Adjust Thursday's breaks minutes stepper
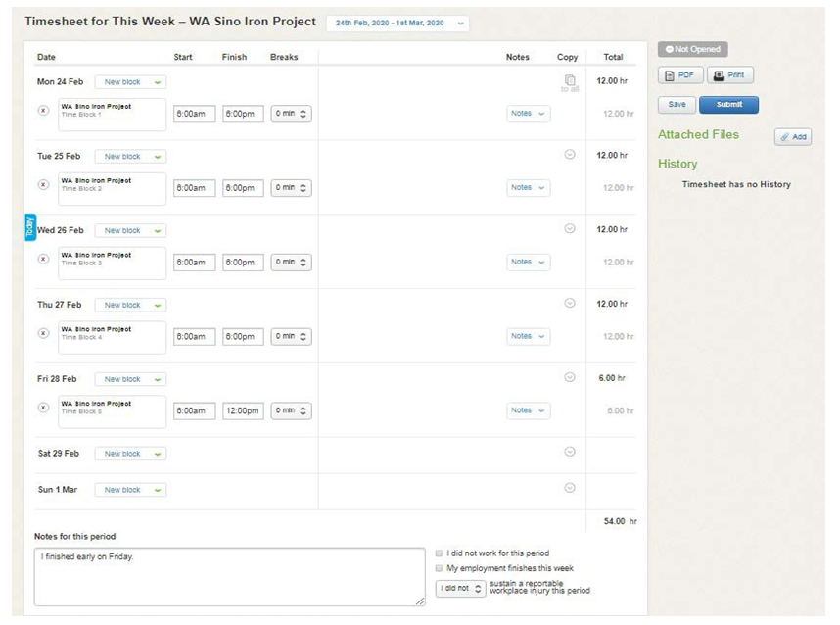This screenshot has height=625, width=840. (292, 337)
